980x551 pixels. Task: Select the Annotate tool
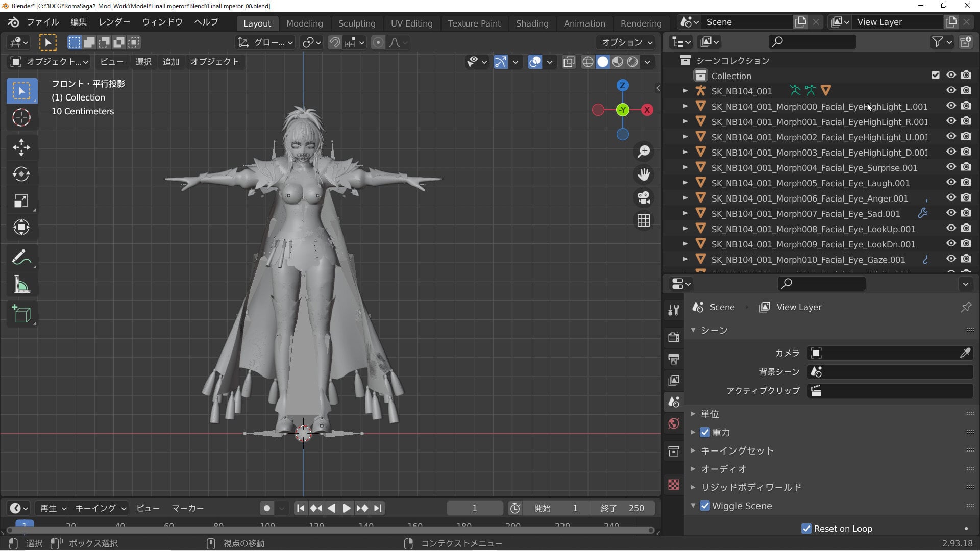pos(21,258)
